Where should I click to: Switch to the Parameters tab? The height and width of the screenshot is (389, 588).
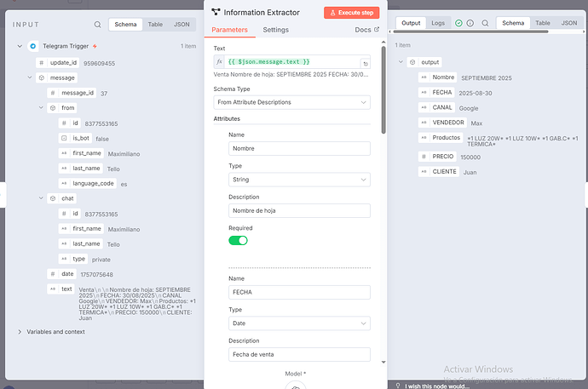coord(229,30)
